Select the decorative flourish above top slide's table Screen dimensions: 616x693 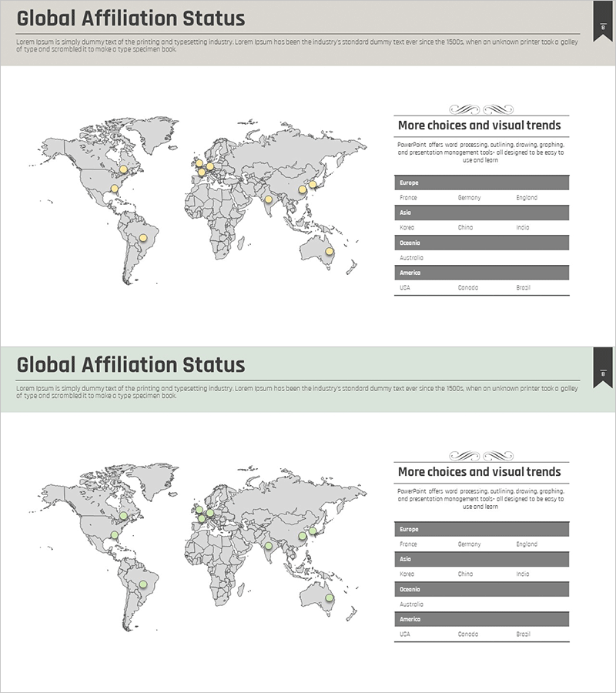coord(481,109)
